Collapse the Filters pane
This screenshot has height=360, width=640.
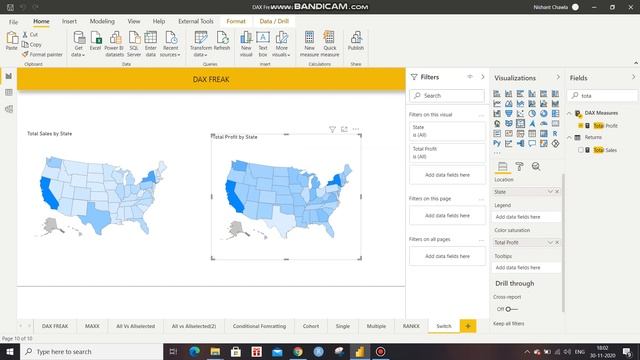482,77
